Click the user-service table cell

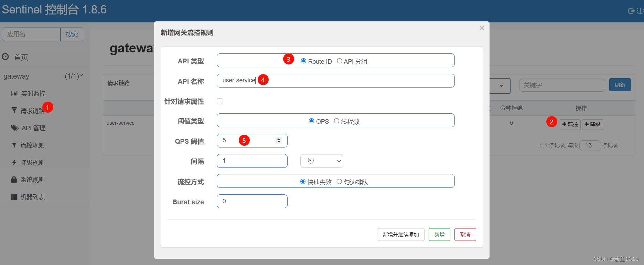pos(121,123)
